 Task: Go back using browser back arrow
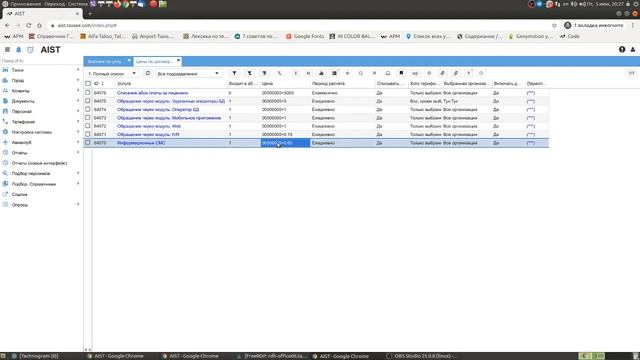[7, 25]
